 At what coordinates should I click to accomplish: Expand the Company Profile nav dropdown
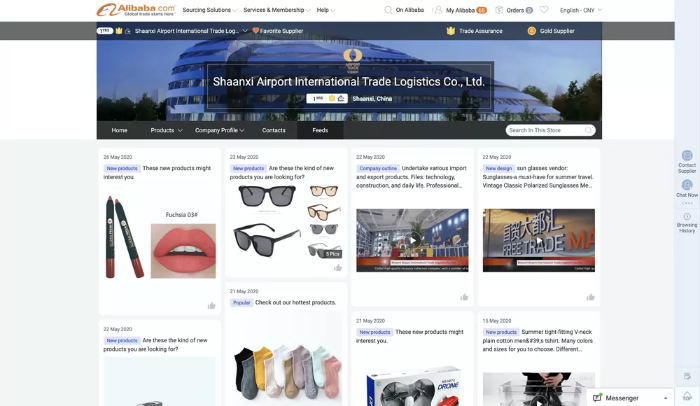tap(242, 130)
